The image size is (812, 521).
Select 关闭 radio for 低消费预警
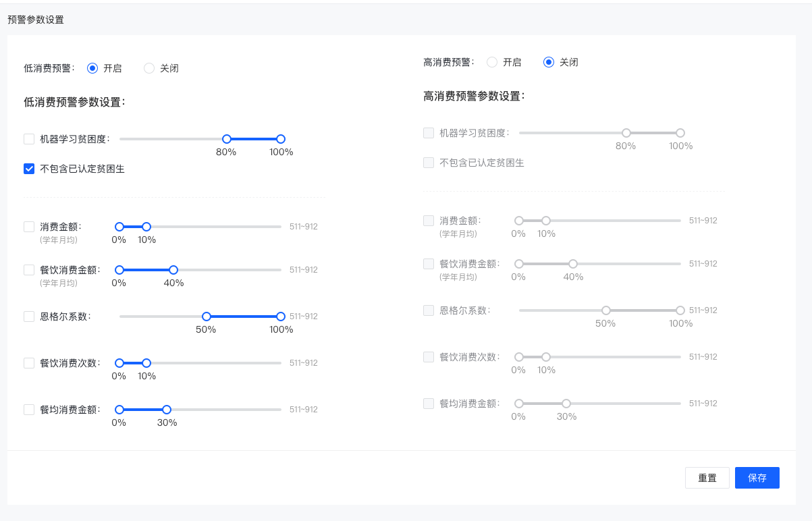point(148,68)
